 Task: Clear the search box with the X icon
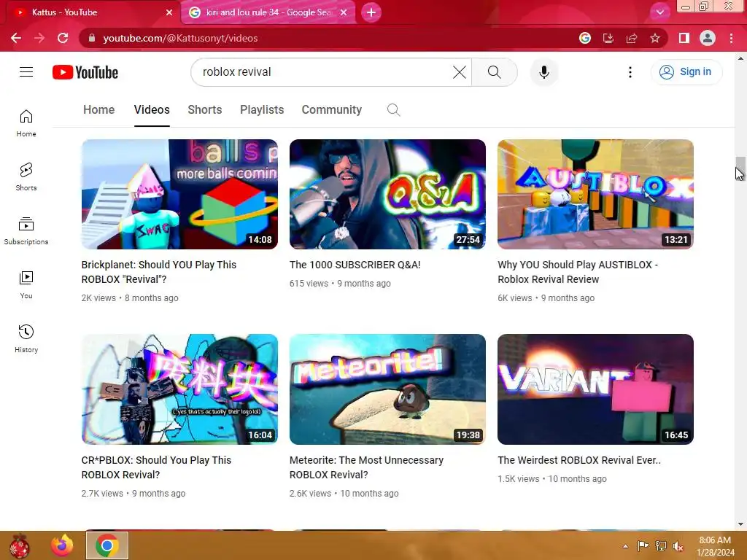(x=460, y=72)
